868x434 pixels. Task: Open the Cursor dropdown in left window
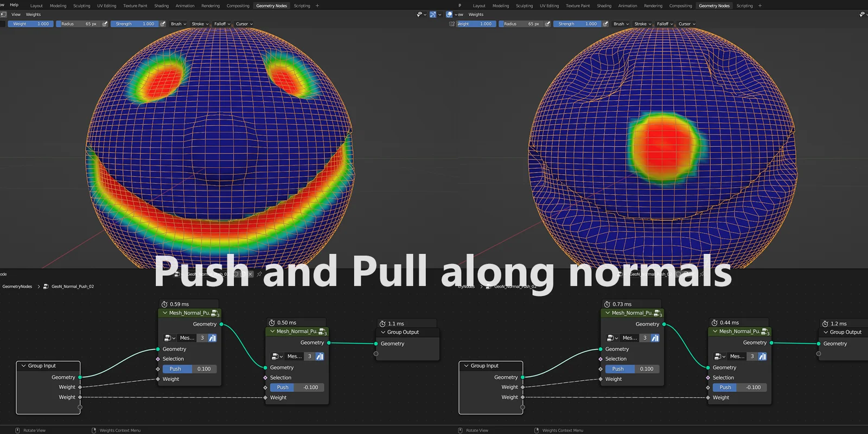[244, 24]
